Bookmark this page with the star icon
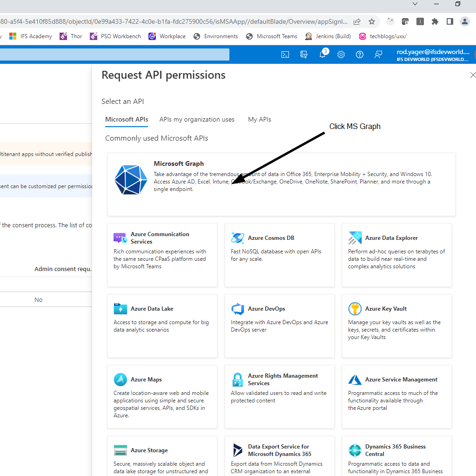 pyautogui.click(x=371, y=21)
